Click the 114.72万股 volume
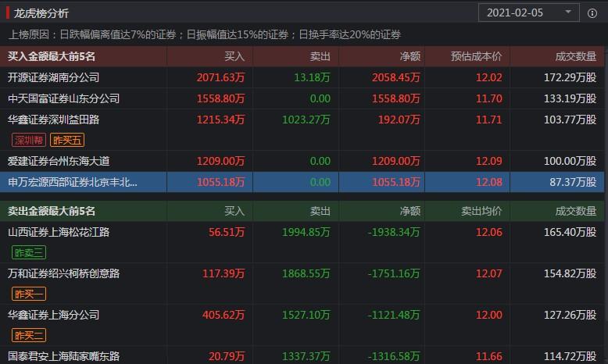The height and width of the screenshot is (364, 608). pyautogui.click(x=570, y=356)
